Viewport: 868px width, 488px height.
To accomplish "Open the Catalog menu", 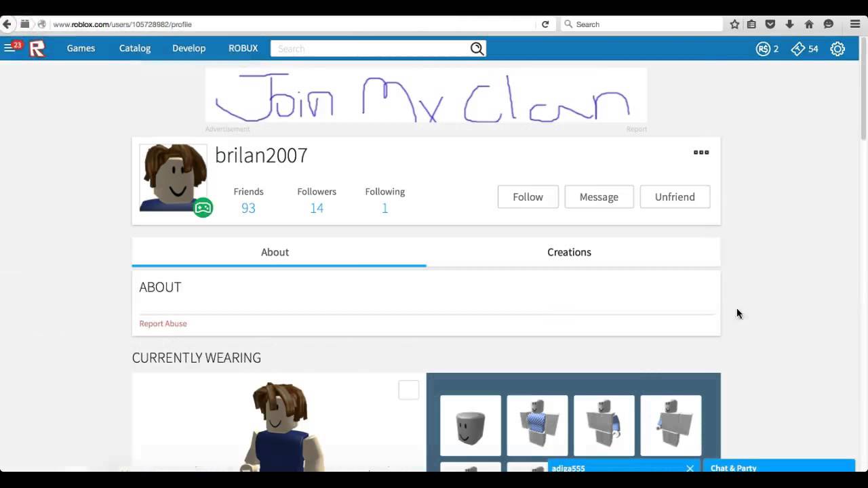I will (135, 48).
